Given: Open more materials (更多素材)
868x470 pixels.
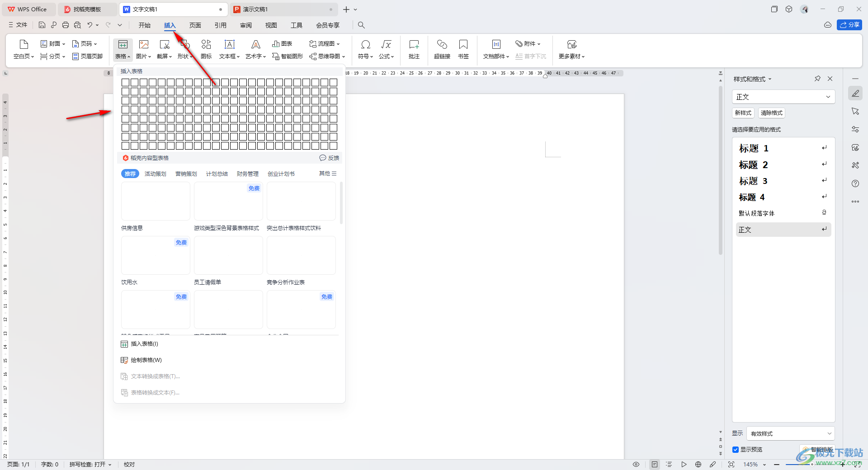Looking at the screenshot, I should click(572, 49).
